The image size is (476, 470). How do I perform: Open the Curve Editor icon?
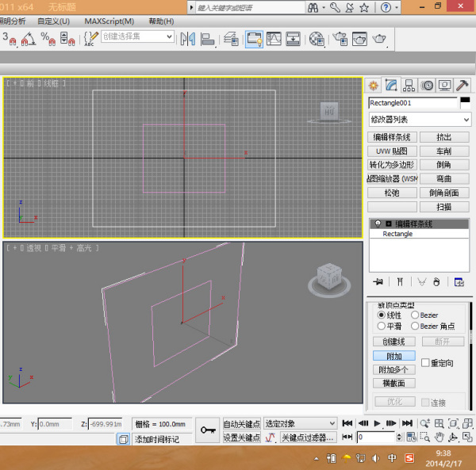tap(274, 39)
